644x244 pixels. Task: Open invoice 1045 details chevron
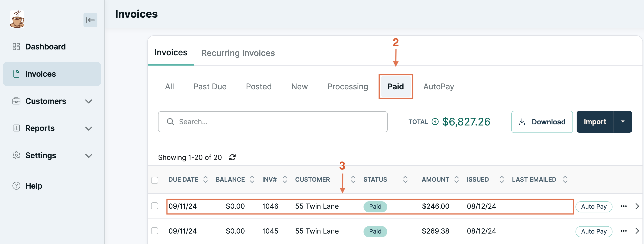click(x=637, y=231)
